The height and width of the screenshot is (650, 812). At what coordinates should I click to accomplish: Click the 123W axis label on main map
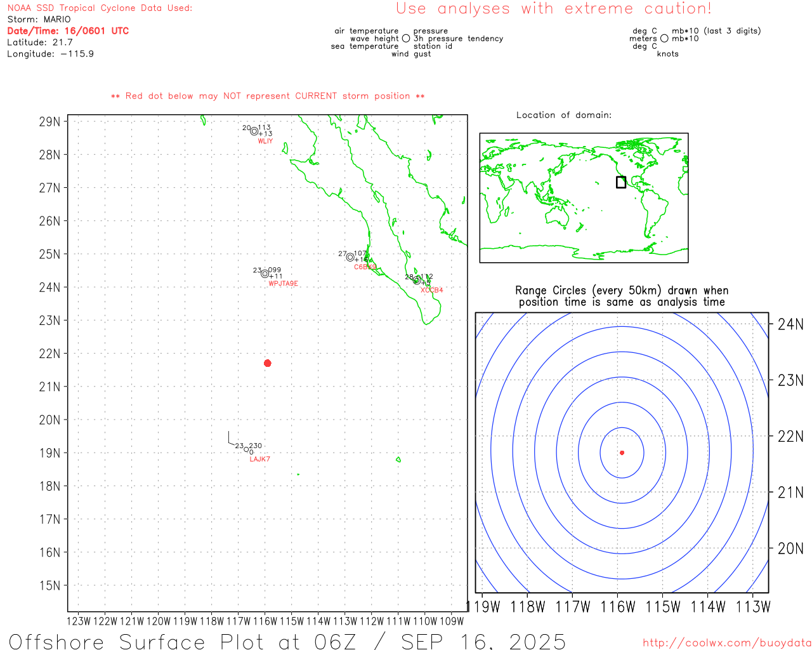tap(79, 621)
